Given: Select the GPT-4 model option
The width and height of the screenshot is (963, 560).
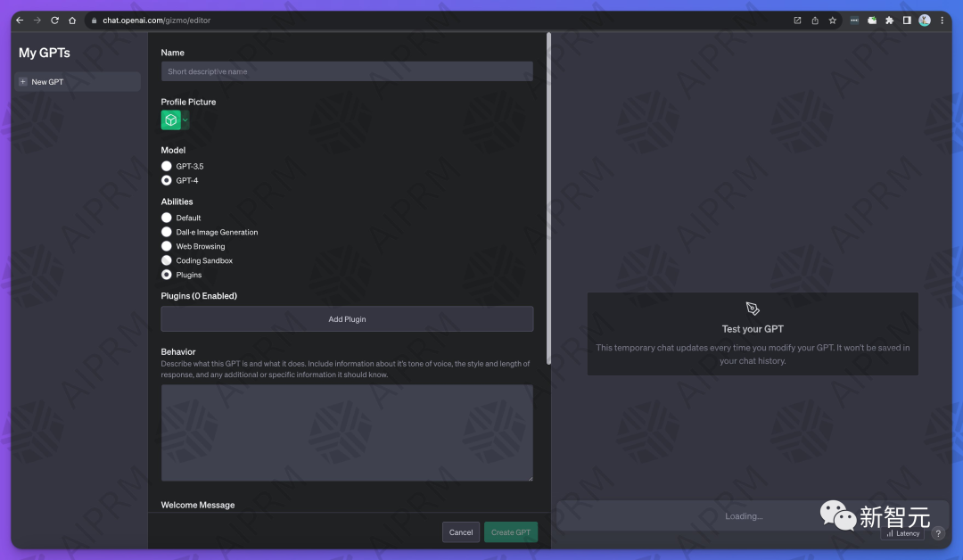Looking at the screenshot, I should tap(167, 180).
